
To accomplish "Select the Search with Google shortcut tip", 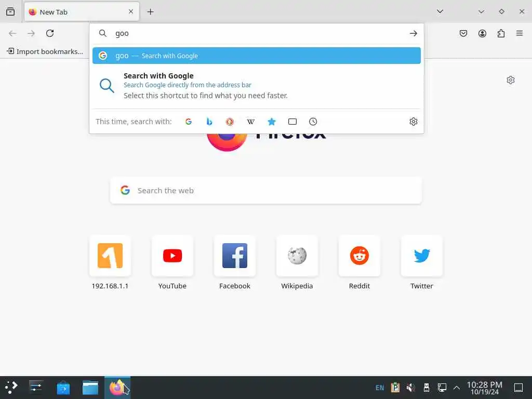I will pos(257,86).
